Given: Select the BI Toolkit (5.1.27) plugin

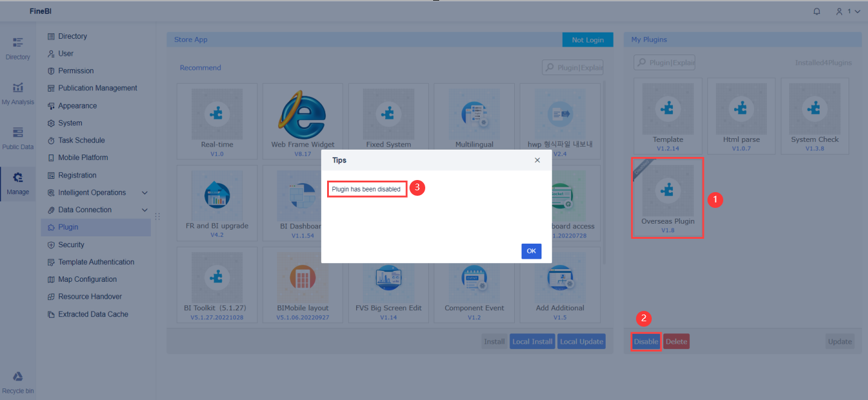Looking at the screenshot, I should coord(217,285).
